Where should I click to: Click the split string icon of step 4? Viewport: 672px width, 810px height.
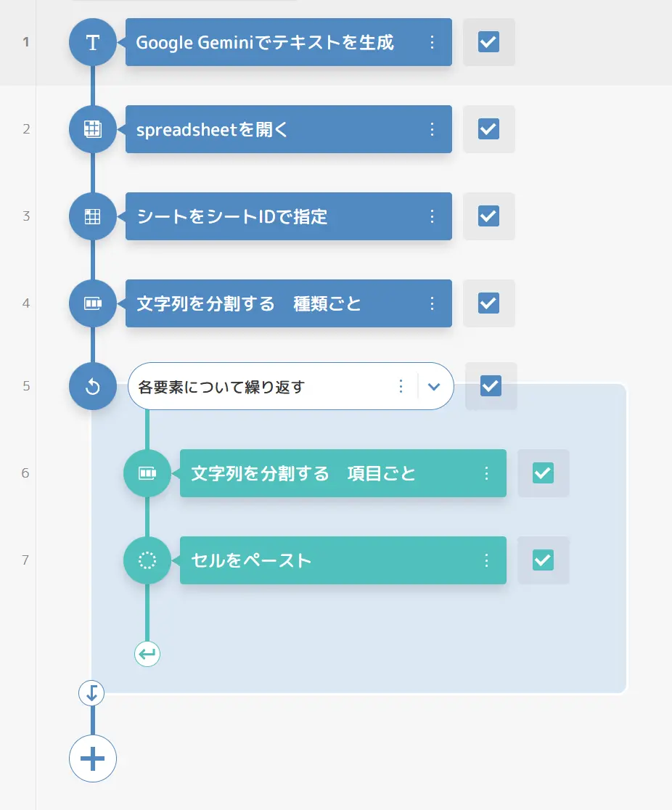[93, 303]
